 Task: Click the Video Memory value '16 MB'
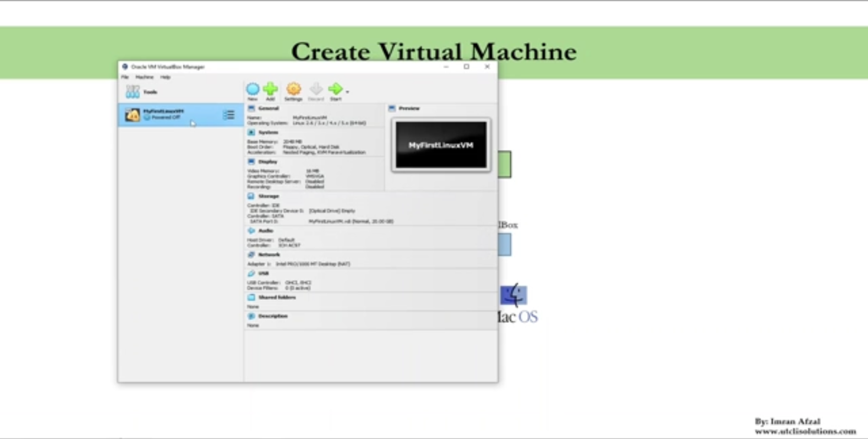tap(312, 171)
